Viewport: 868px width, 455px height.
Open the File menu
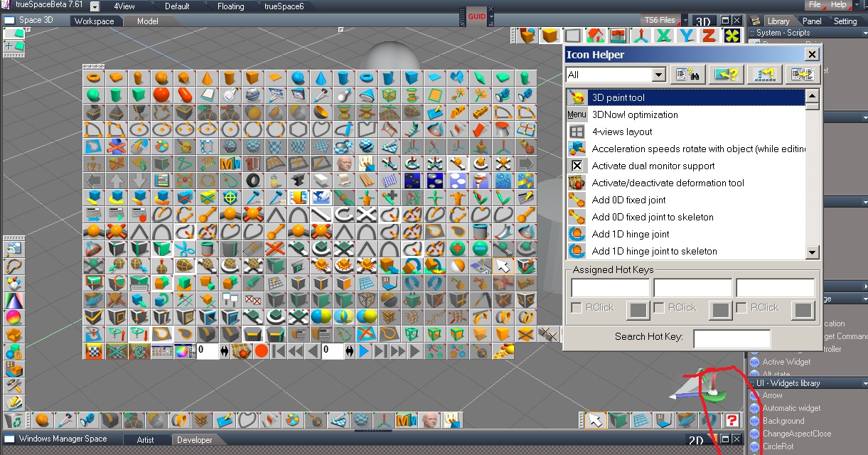(815, 4)
